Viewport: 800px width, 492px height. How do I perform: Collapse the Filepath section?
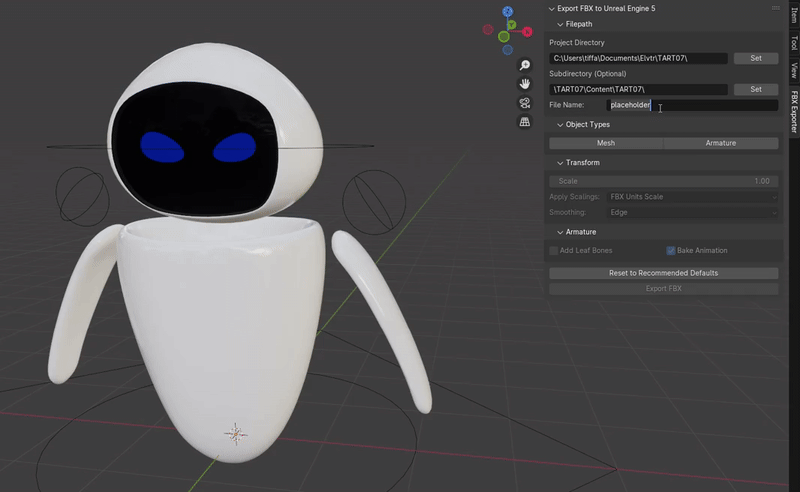tap(560, 24)
